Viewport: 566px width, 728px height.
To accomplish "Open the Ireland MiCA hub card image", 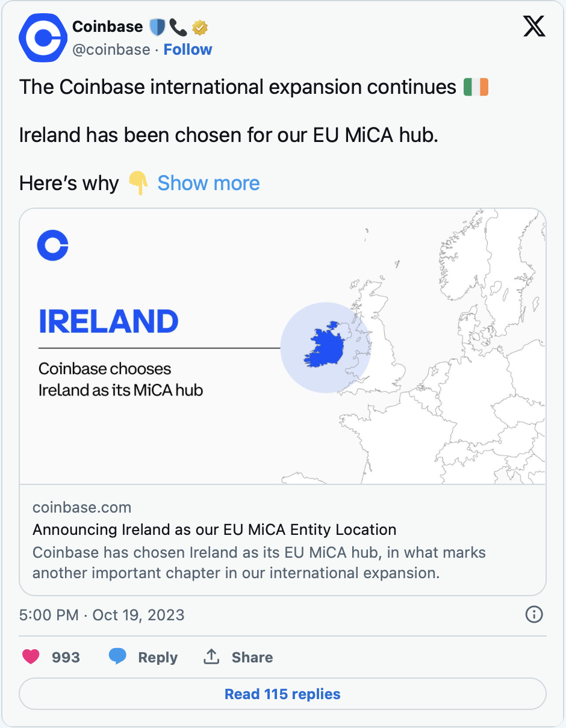I will pos(282,347).
